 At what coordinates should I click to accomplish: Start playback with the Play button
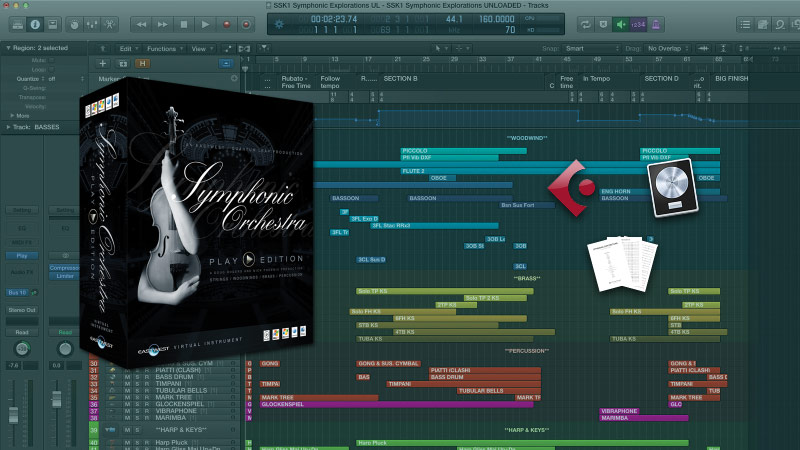coord(205,24)
